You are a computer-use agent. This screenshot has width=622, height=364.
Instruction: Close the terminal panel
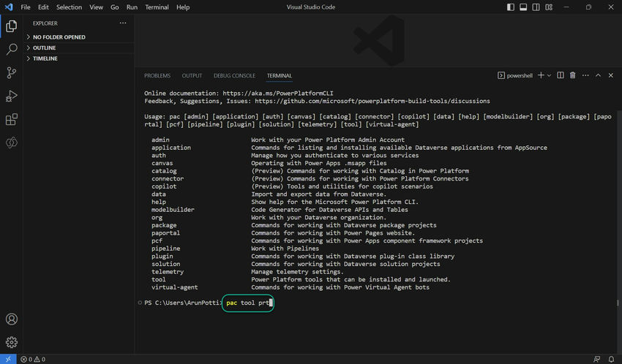coord(611,75)
